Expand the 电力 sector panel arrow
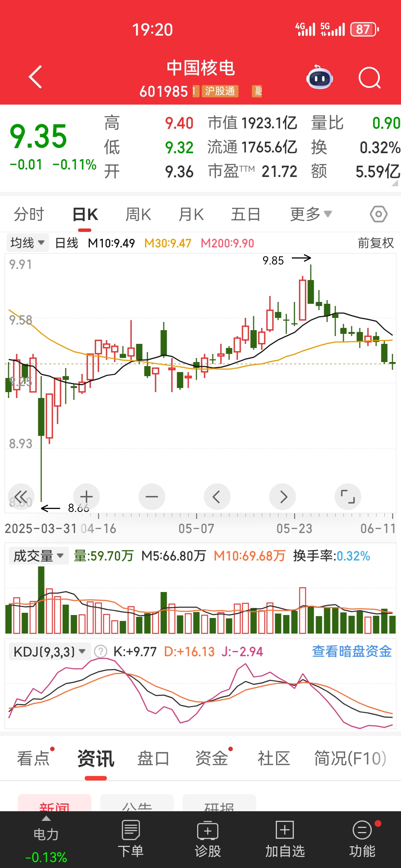Image resolution: width=401 pixels, height=868 pixels. point(46,818)
